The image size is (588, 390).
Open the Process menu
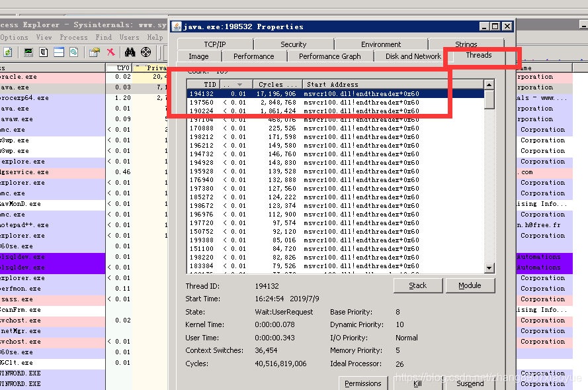(73, 37)
